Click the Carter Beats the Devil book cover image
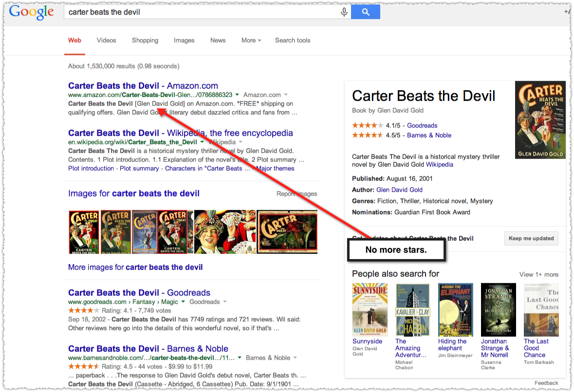Viewport: 574px width, 392px height. 540,120
